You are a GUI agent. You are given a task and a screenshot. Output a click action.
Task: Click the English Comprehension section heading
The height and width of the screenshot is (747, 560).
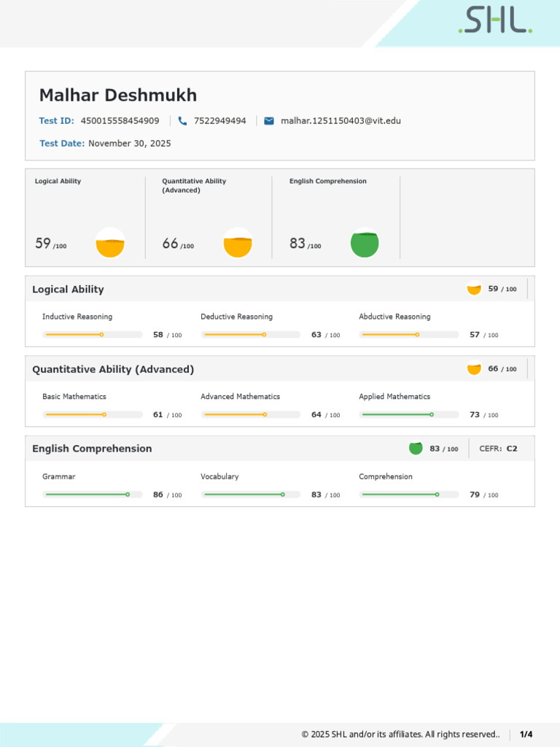[x=92, y=449]
